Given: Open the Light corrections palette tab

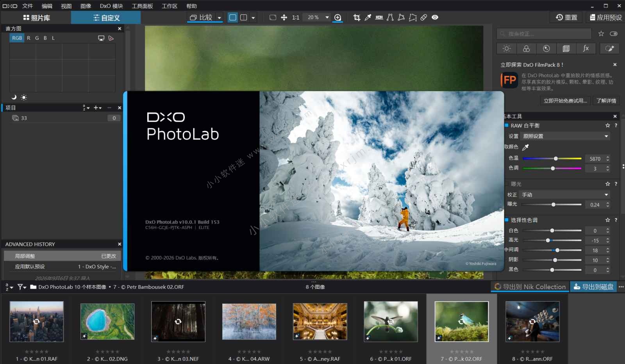Looking at the screenshot, I should pyautogui.click(x=507, y=48).
